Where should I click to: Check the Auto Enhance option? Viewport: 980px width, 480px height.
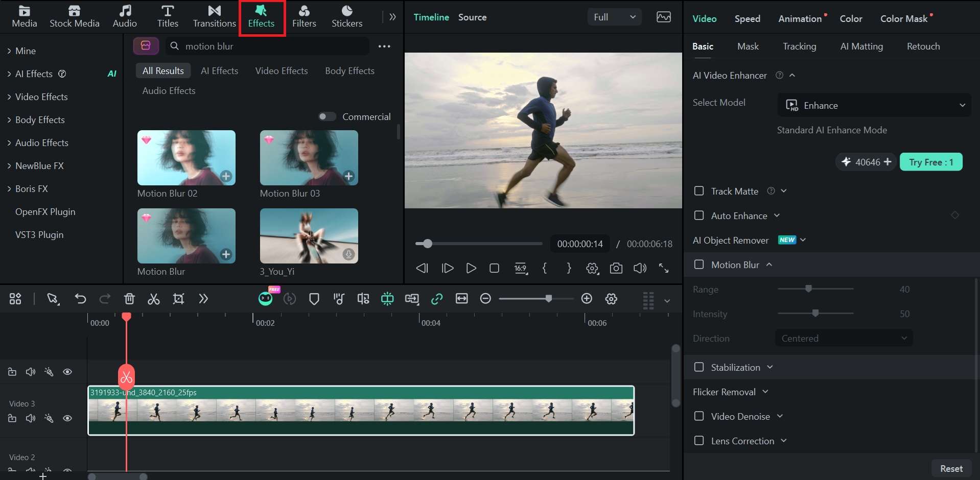[x=699, y=215]
